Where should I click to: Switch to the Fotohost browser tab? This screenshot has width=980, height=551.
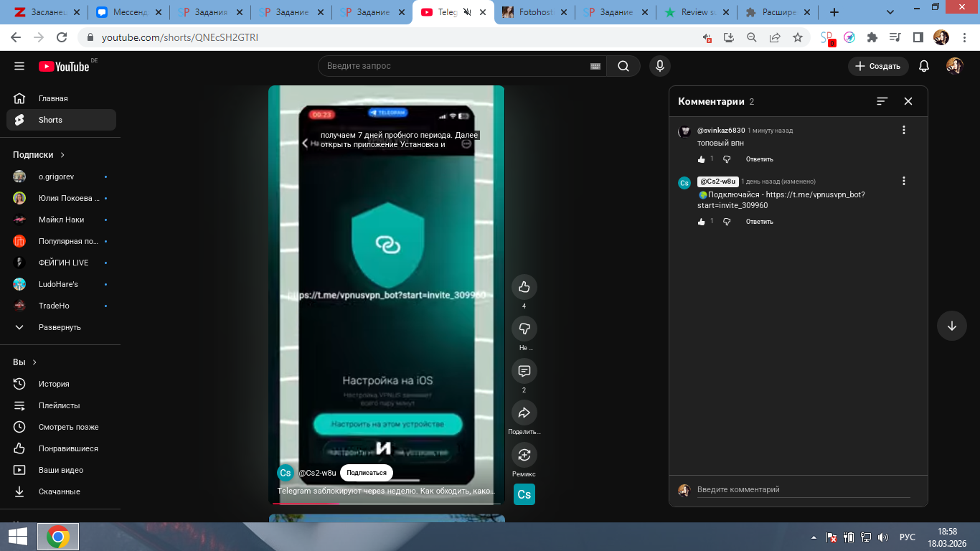click(534, 12)
